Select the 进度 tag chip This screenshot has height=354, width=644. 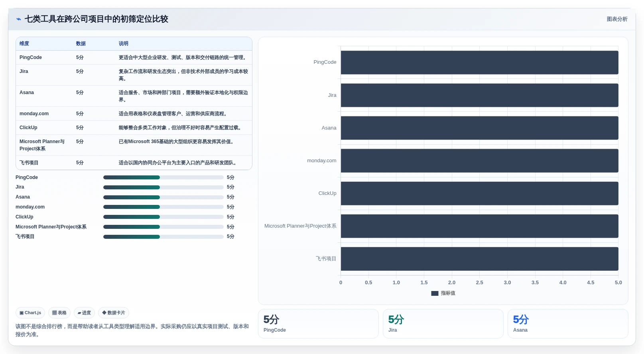tap(84, 313)
